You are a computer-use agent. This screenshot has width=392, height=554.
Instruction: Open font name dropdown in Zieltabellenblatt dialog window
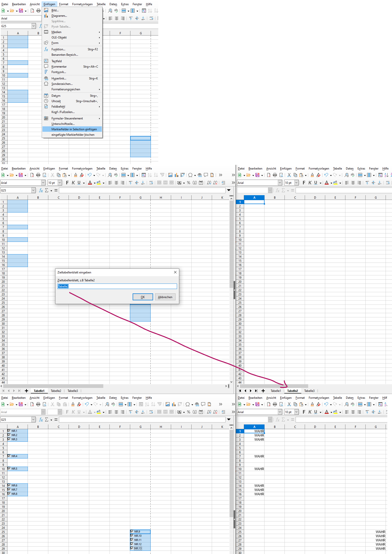pyautogui.click(x=43, y=183)
